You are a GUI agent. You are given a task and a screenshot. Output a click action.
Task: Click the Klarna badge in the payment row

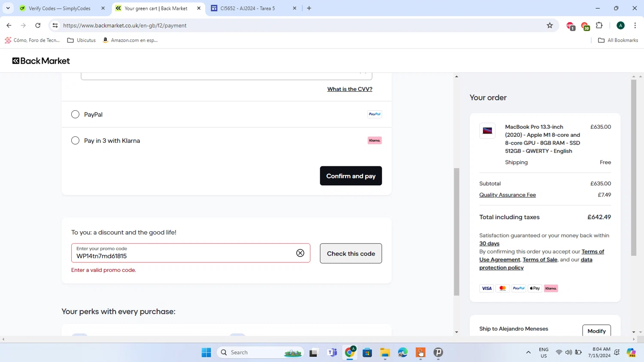[x=374, y=140]
